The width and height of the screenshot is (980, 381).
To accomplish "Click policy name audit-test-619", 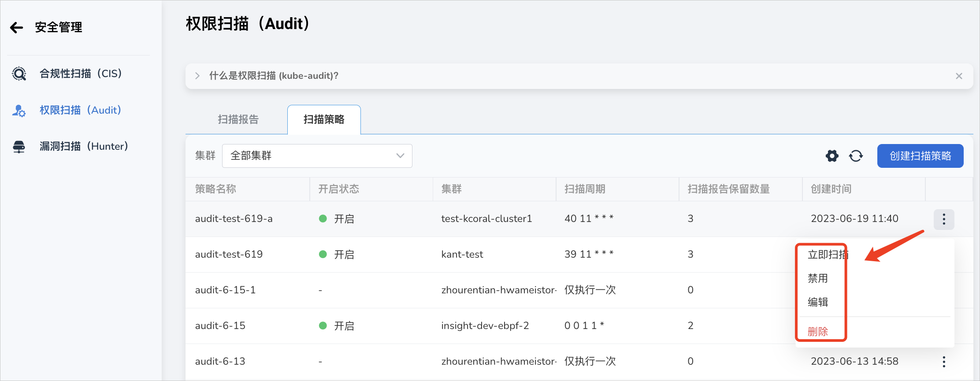I will [x=229, y=254].
